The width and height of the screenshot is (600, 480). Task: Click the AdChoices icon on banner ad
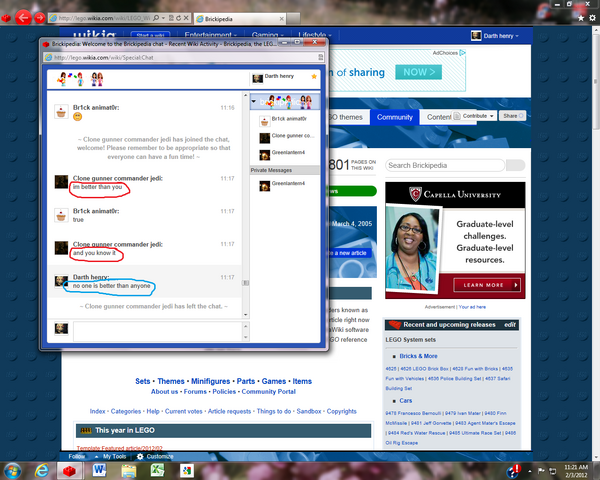coord(462,53)
